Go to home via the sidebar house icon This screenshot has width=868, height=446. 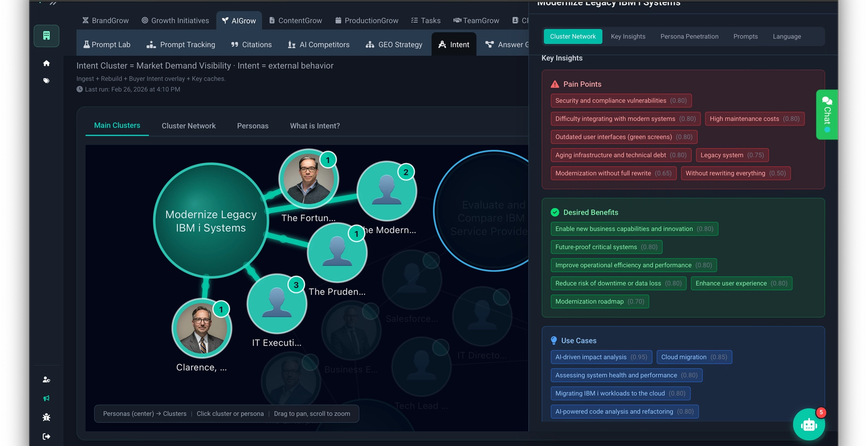[46, 63]
